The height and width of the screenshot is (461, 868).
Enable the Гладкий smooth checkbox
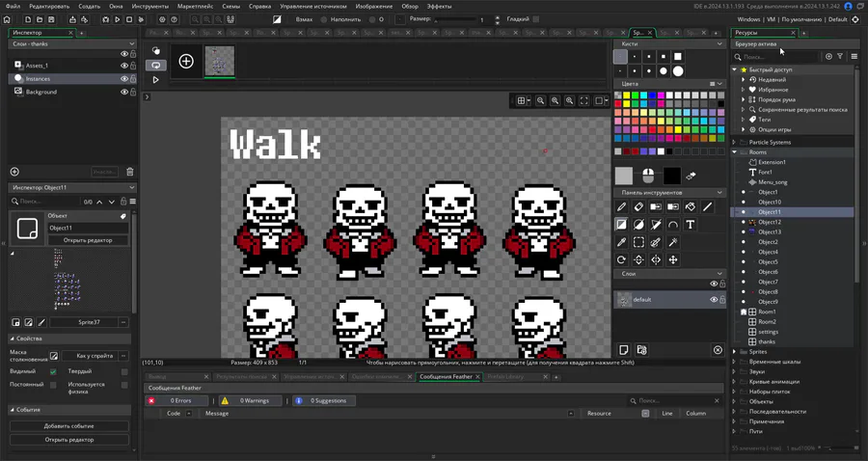(x=536, y=19)
